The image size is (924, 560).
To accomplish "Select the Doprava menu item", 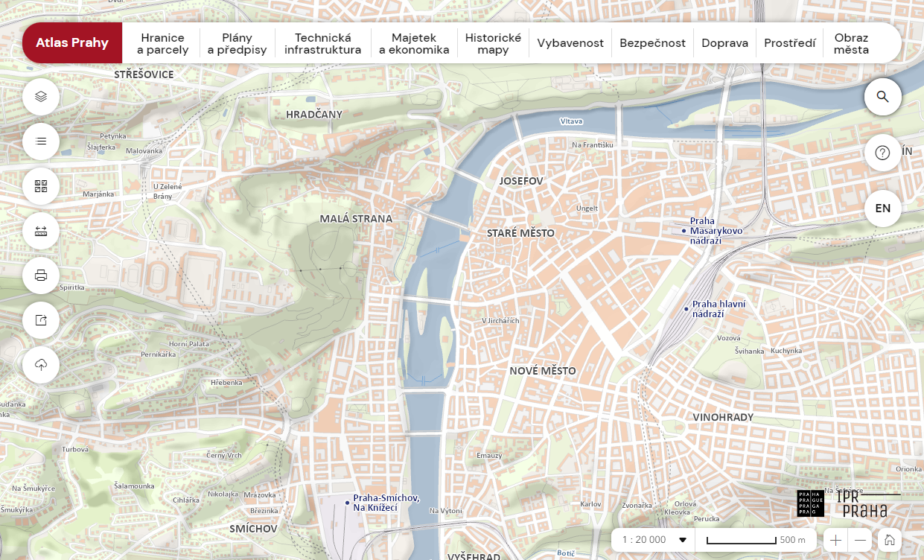I will 724,43.
